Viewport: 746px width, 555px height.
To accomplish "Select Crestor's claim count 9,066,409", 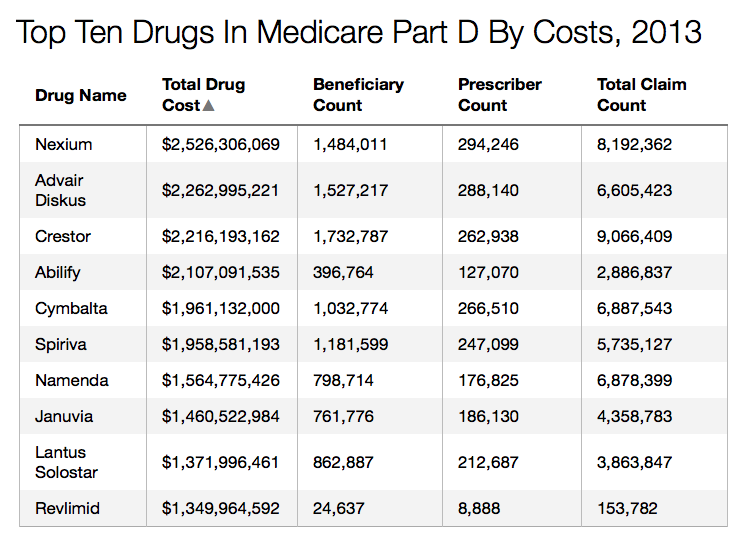I will click(x=634, y=237).
